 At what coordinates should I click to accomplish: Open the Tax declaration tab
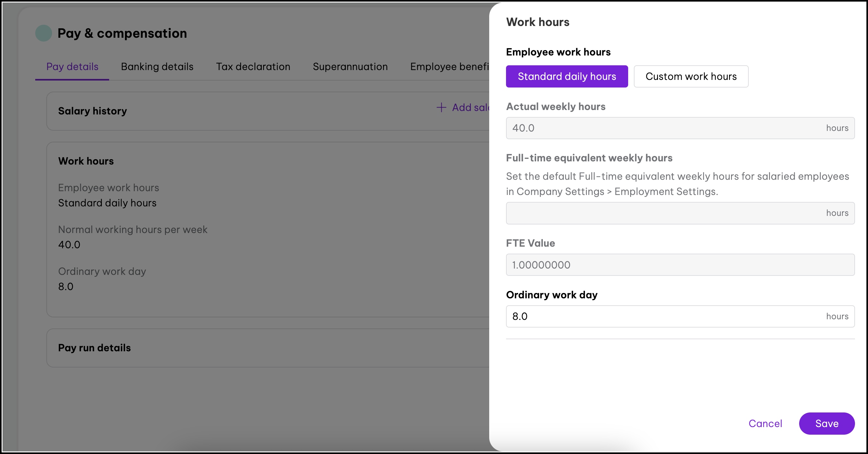tap(253, 67)
